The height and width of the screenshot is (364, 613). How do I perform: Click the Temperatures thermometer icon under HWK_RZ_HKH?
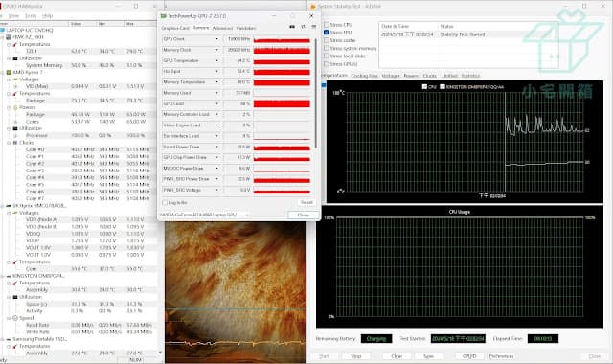pyautogui.click(x=15, y=44)
